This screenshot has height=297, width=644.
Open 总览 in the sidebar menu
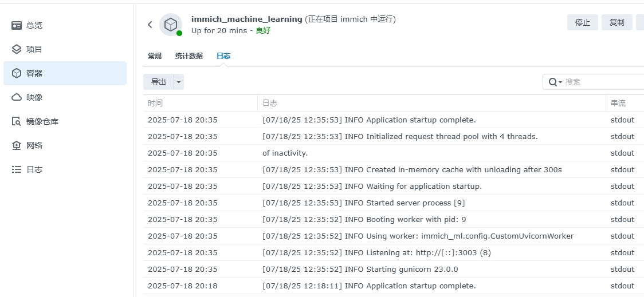point(65,25)
